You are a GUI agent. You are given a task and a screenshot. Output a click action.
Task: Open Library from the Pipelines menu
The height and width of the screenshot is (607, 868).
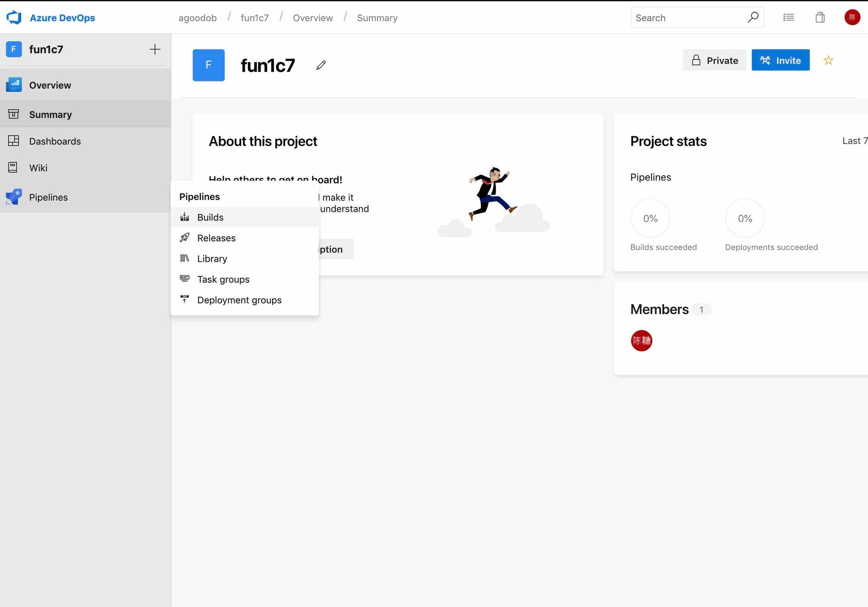pyautogui.click(x=212, y=259)
